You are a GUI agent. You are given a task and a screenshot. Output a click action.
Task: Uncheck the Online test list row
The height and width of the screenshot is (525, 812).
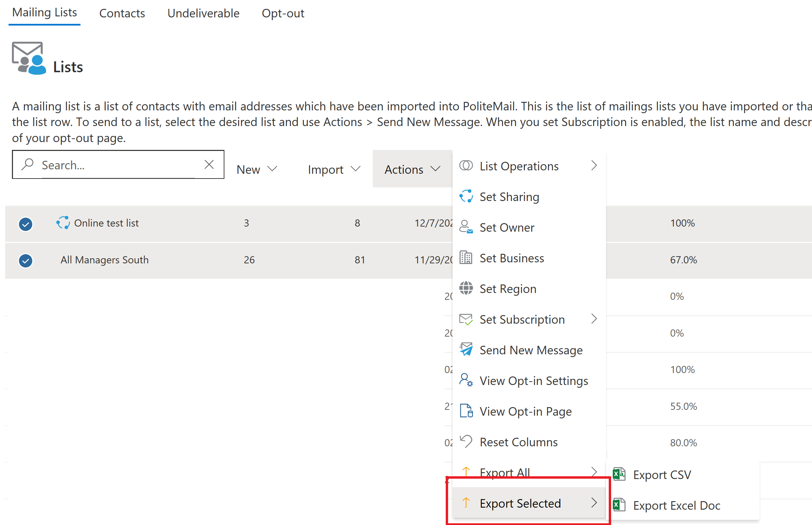coord(26,224)
